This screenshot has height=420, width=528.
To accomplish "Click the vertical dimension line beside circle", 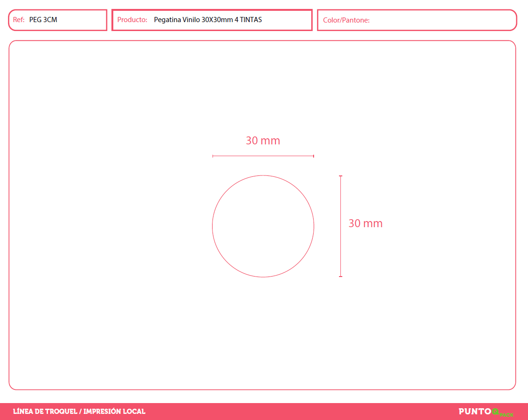I will tap(340, 226).
